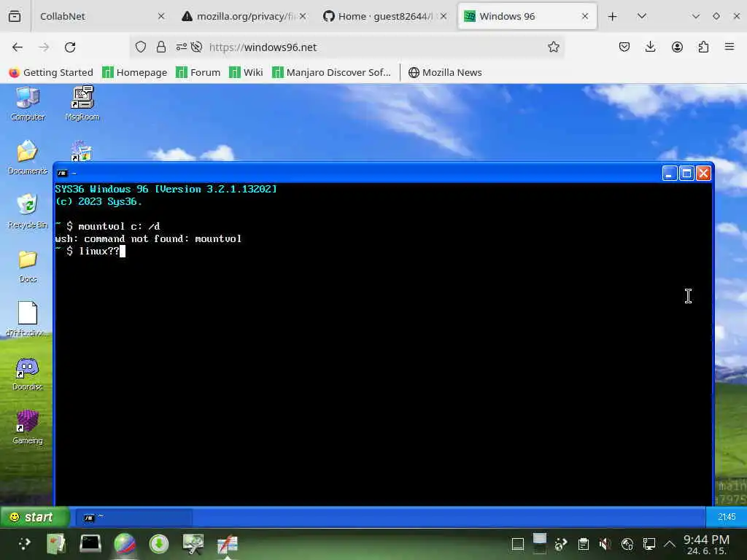The width and height of the screenshot is (747, 560).
Task: Open the Firefox account menu
Action: [x=677, y=47]
